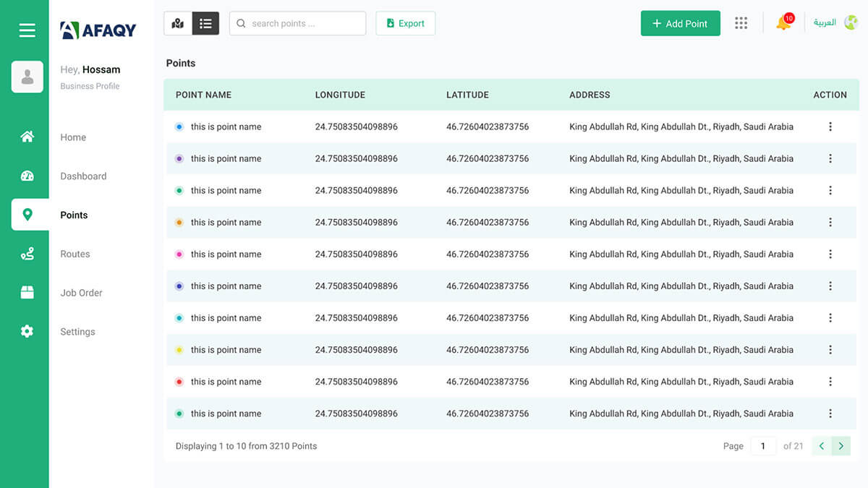This screenshot has width=868, height=488.
Task: Sort by Point Name column header
Action: click(x=203, y=95)
